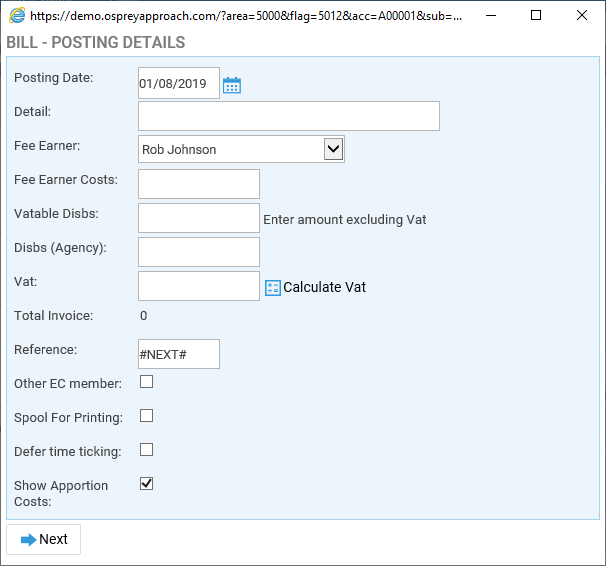Select the Reference #NEXT# field

(179, 354)
